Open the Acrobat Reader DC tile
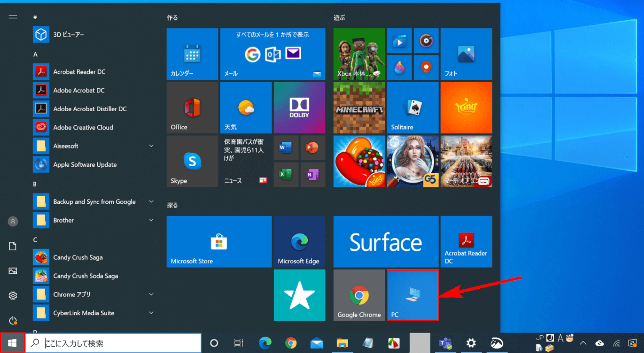This screenshot has height=353, width=644. 466,242
